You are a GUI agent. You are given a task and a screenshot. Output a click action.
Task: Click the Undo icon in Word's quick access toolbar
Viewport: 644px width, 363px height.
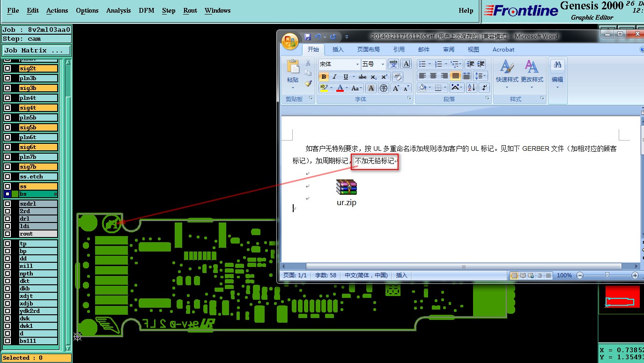[x=318, y=37]
